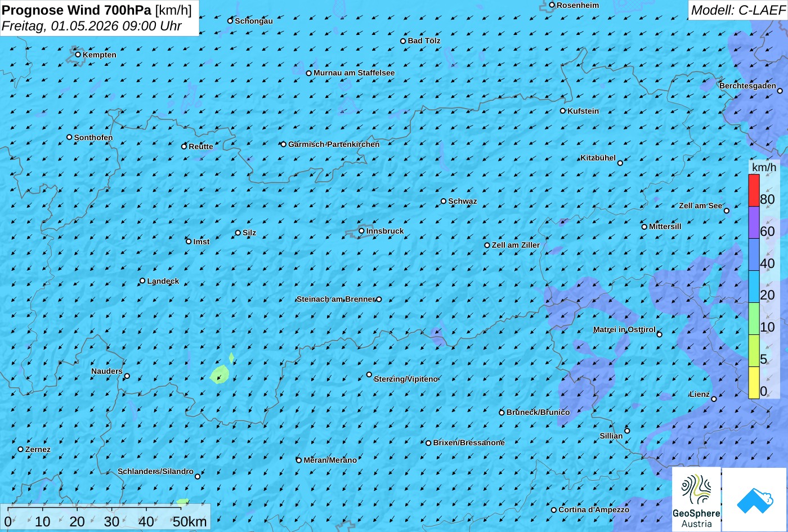Viewport: 788px width, 532px height.
Task: Click the Bad Tölz location dot
Action: (x=403, y=41)
